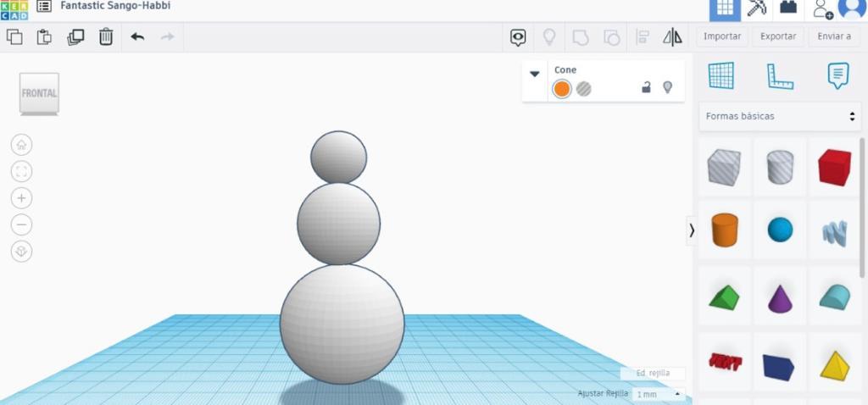
Task: Pick the green Roof shape
Action: (x=724, y=297)
